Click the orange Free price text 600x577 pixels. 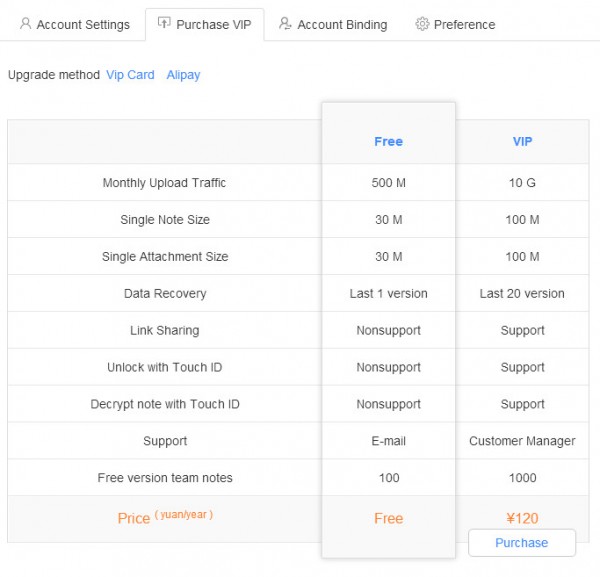pos(388,518)
